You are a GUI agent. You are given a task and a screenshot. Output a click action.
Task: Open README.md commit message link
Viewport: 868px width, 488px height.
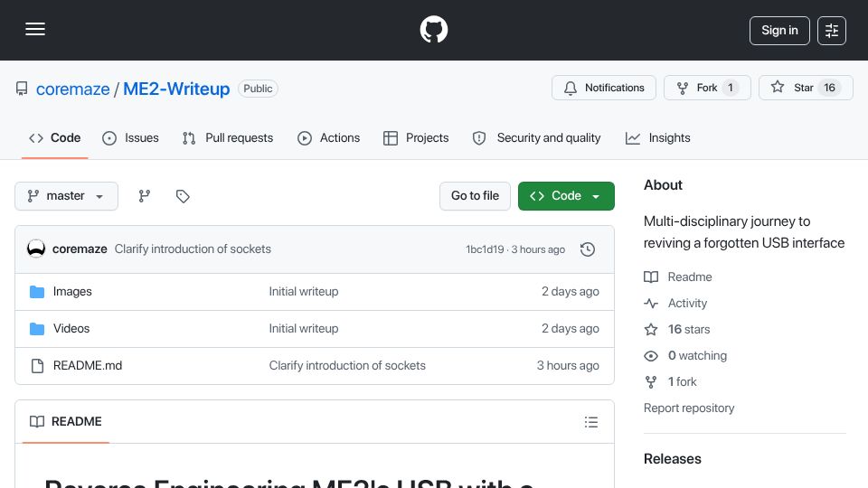point(347,366)
